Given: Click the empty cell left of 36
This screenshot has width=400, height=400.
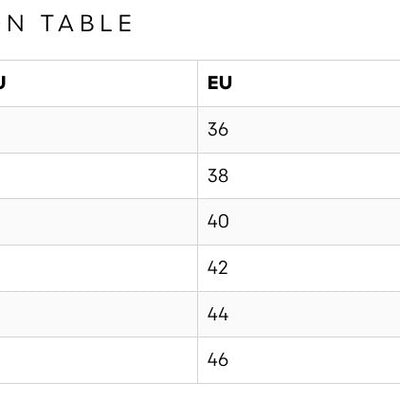Looking at the screenshot, I should tap(99, 130).
